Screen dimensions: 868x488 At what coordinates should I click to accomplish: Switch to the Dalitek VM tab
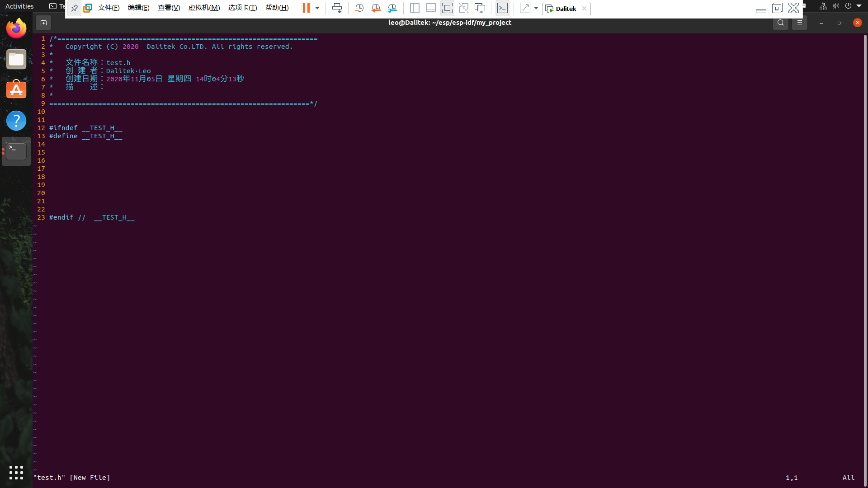tap(565, 9)
